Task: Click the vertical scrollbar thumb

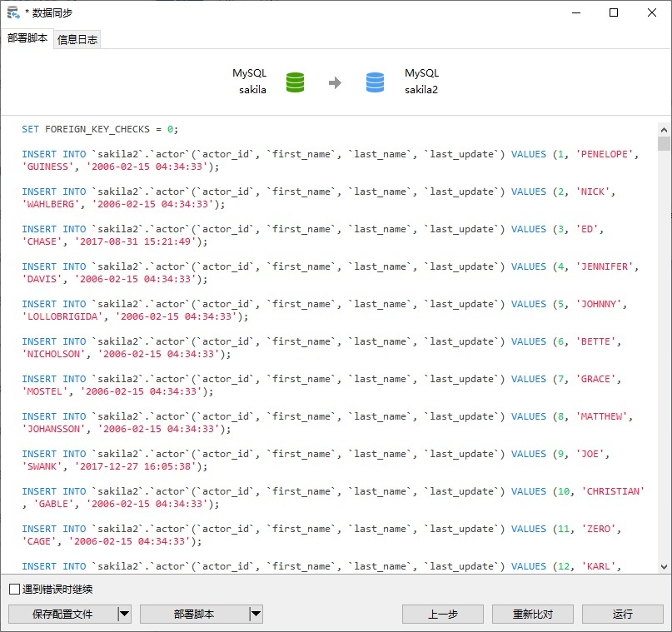Action: tap(664, 143)
